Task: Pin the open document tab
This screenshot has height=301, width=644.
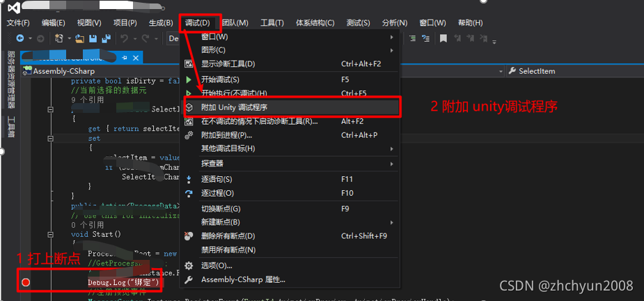Action: pyautogui.click(x=125, y=58)
